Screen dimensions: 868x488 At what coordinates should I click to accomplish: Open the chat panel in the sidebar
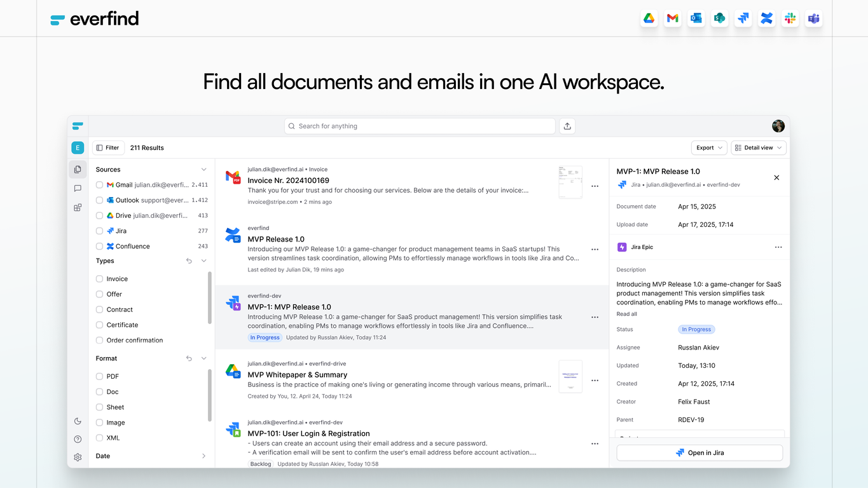pos(77,188)
